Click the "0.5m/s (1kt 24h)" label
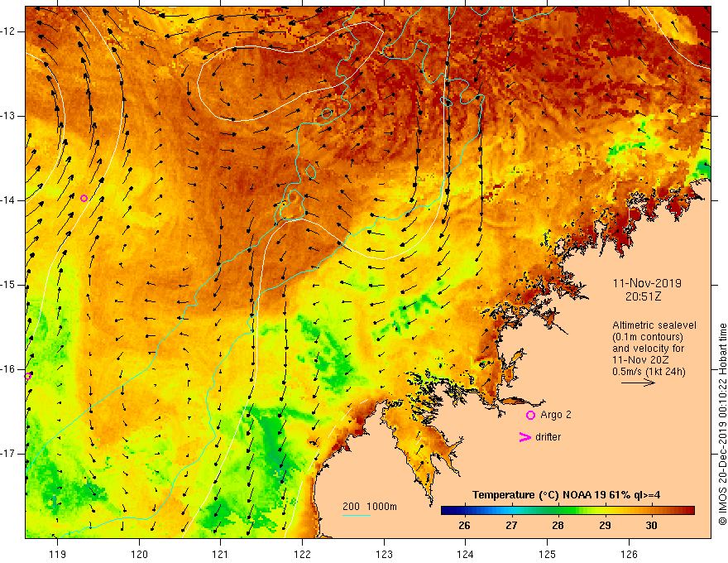 pos(649,371)
